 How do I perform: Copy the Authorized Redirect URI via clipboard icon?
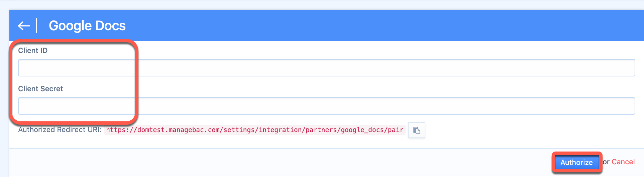[417, 130]
